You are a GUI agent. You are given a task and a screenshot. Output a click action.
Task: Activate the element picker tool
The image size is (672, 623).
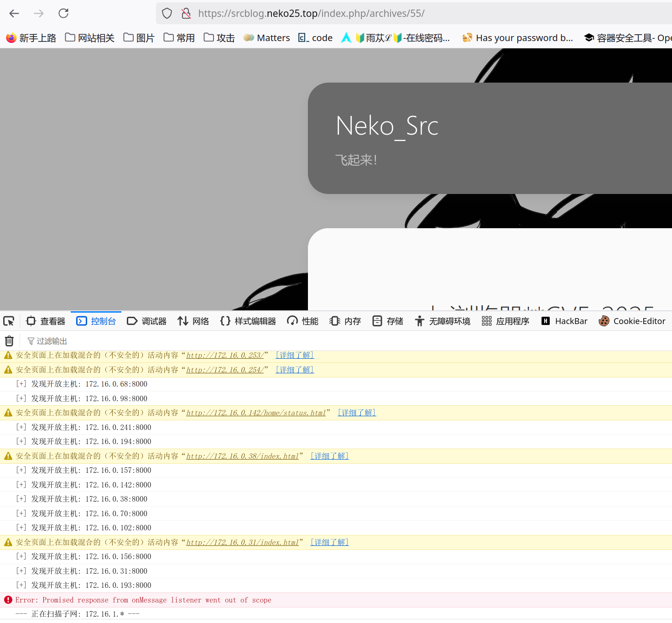(9, 321)
